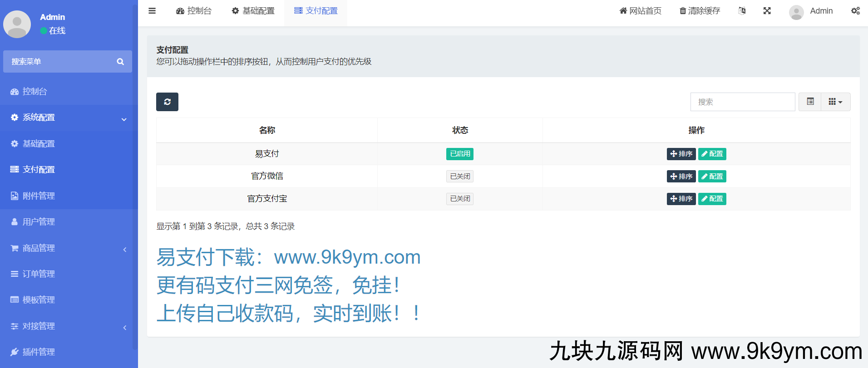The height and width of the screenshot is (368, 868).
Task: Toggle the 已关闭 status of 官方微信
Action: point(459,176)
